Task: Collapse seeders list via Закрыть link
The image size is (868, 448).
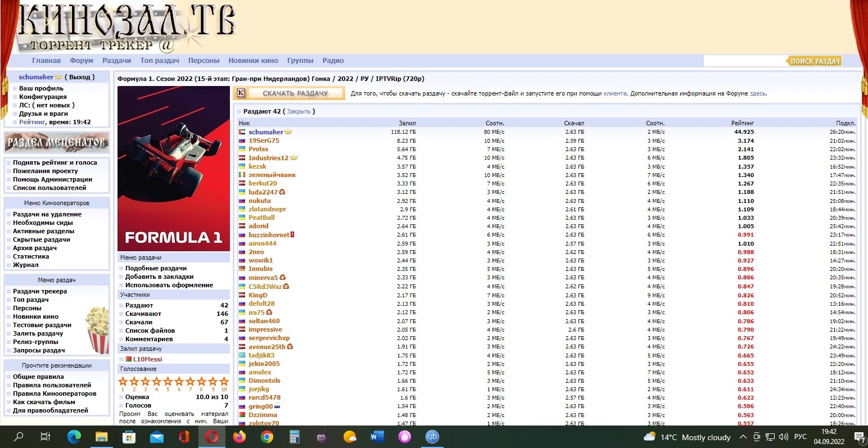Action: [x=299, y=111]
